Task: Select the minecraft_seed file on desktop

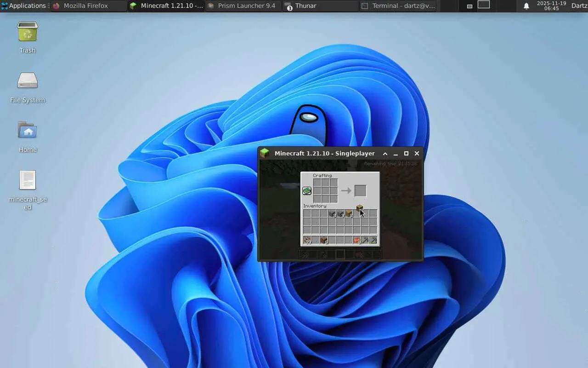Action: pyautogui.click(x=28, y=190)
